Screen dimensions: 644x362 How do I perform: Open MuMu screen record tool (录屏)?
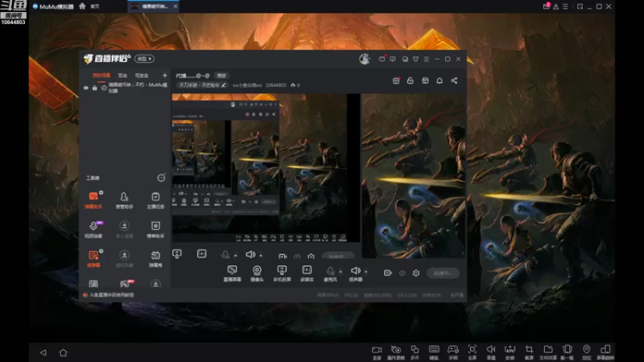[377, 352]
